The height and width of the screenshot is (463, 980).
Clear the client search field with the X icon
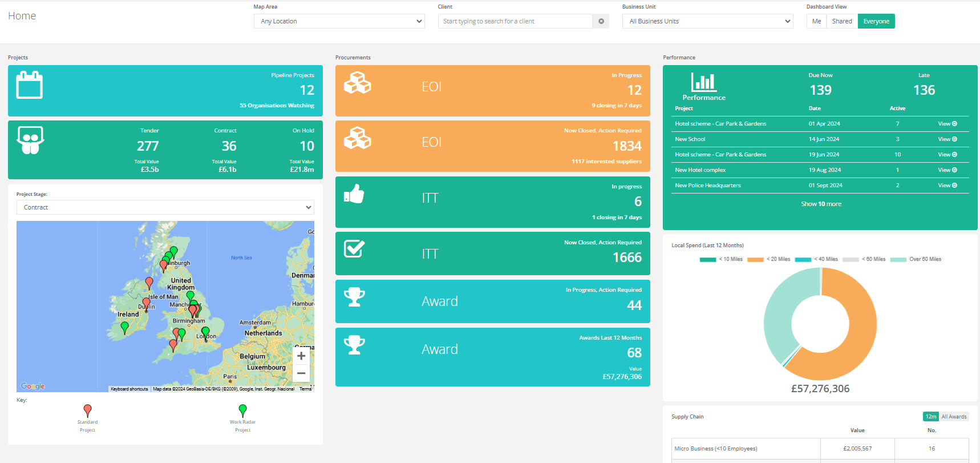(601, 21)
